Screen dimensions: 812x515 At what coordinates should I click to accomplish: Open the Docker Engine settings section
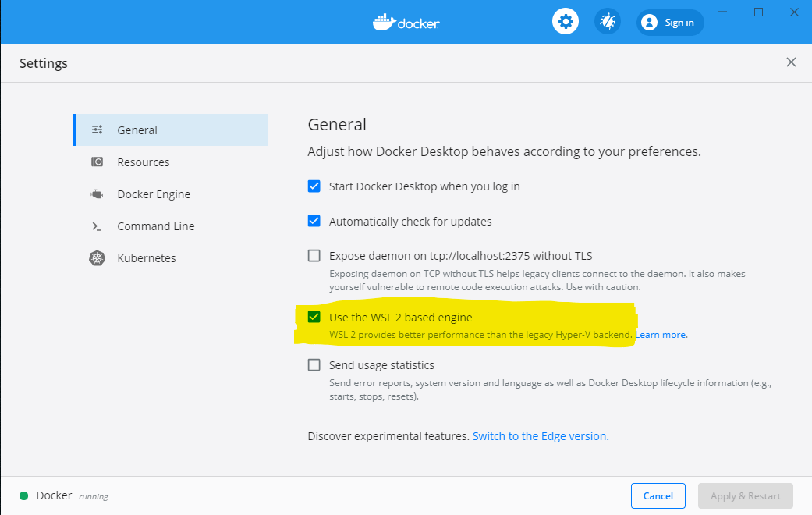click(x=171, y=194)
